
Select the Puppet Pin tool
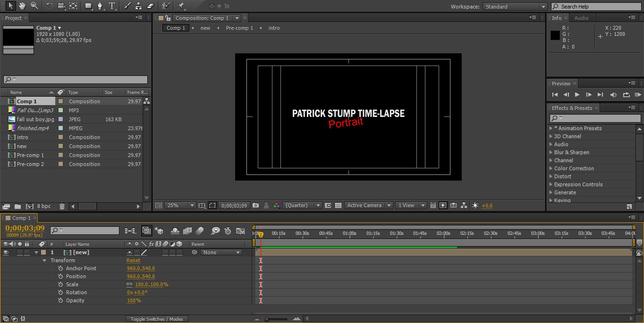tap(181, 6)
